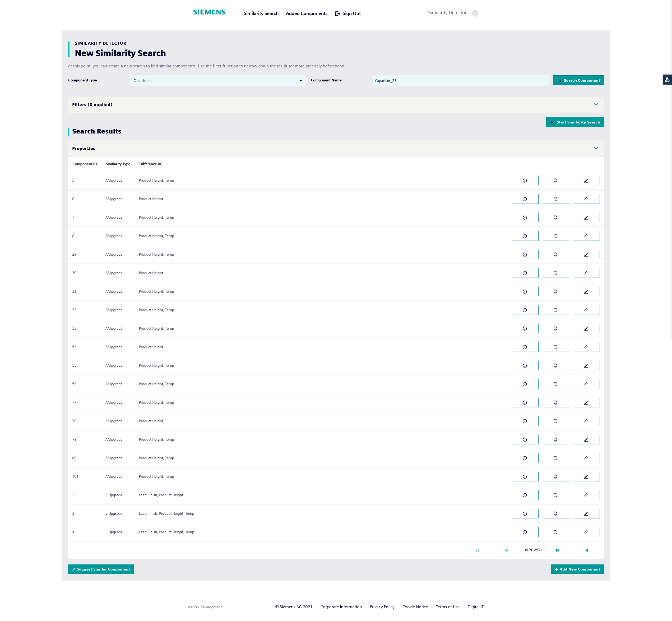The height and width of the screenshot is (621, 672).
Task: Open Privacy Policy link
Action: point(382,607)
